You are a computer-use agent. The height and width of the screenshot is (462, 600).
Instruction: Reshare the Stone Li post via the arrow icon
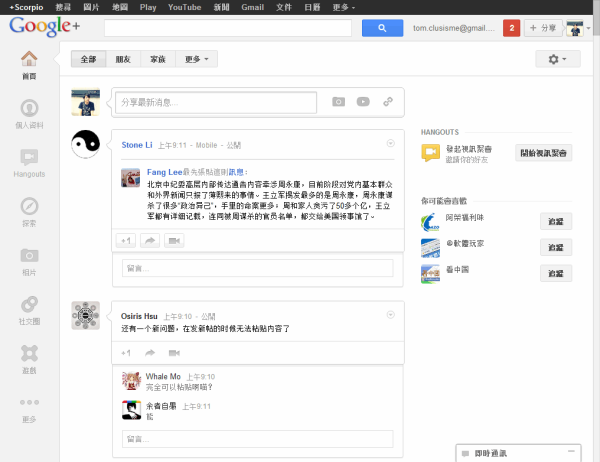coord(150,241)
